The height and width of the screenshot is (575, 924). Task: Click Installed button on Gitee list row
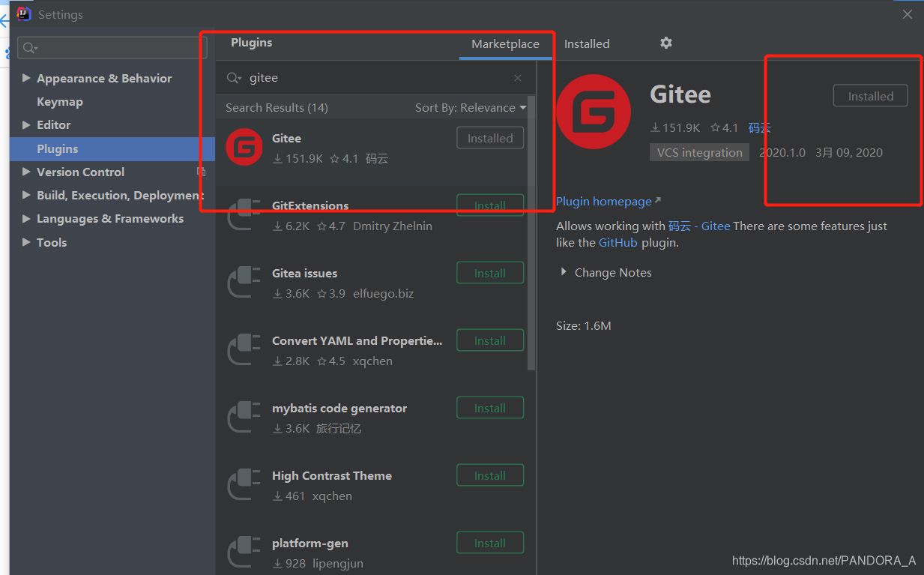(x=490, y=138)
